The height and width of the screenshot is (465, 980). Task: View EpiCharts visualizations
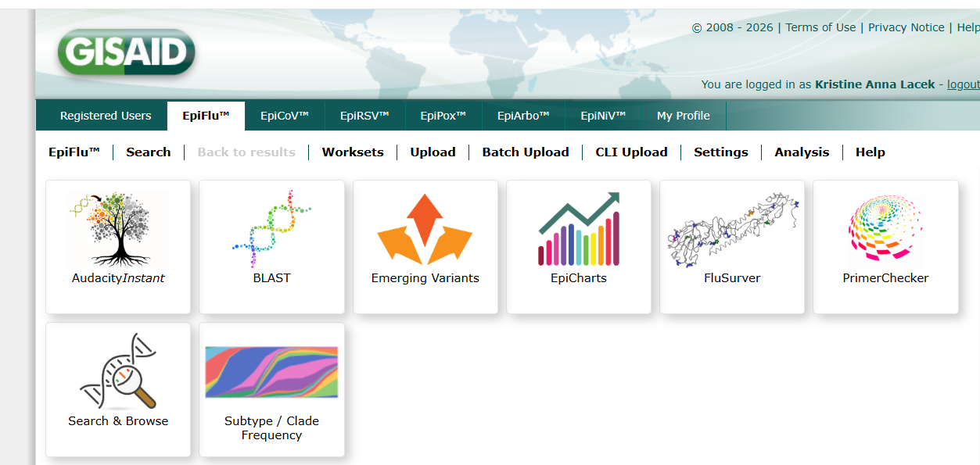(x=578, y=247)
